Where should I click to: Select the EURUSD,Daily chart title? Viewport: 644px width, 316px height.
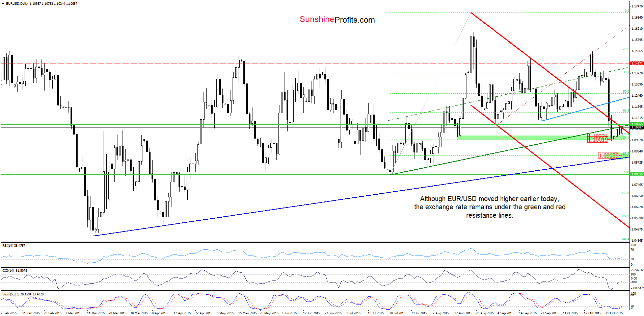[x=17, y=4]
